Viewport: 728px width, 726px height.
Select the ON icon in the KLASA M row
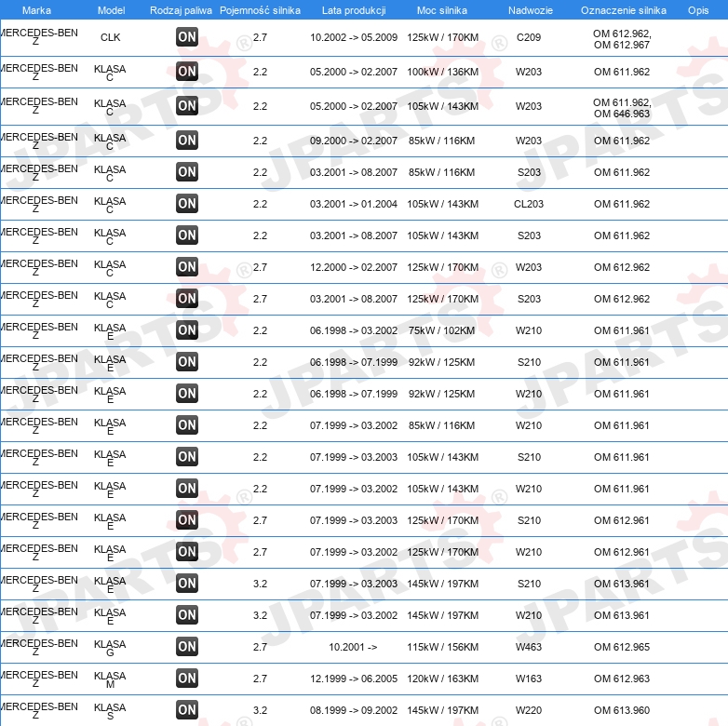click(187, 679)
